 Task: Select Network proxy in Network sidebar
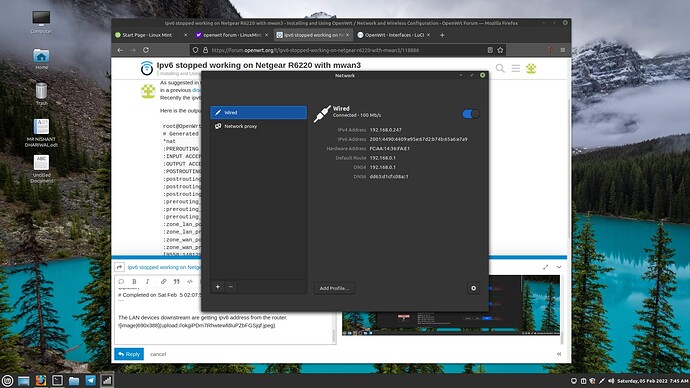[x=258, y=126]
